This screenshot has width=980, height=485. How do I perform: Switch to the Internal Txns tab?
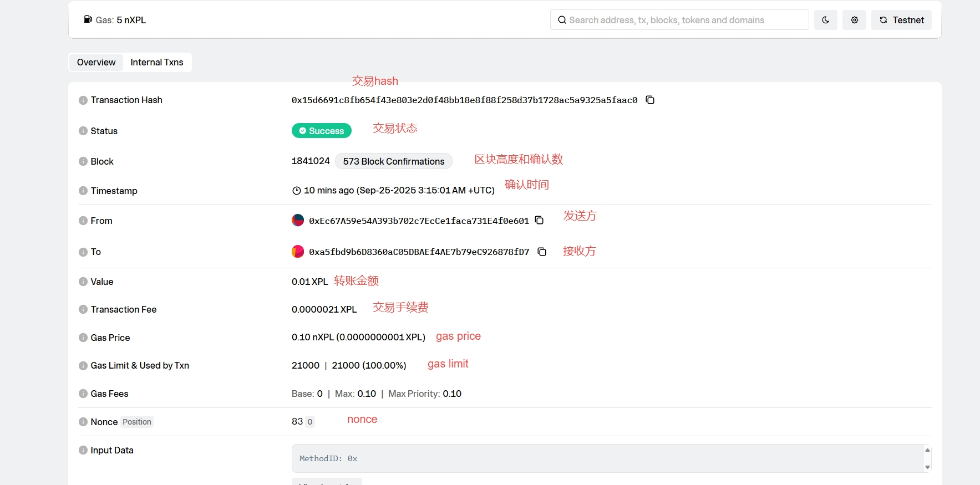157,62
